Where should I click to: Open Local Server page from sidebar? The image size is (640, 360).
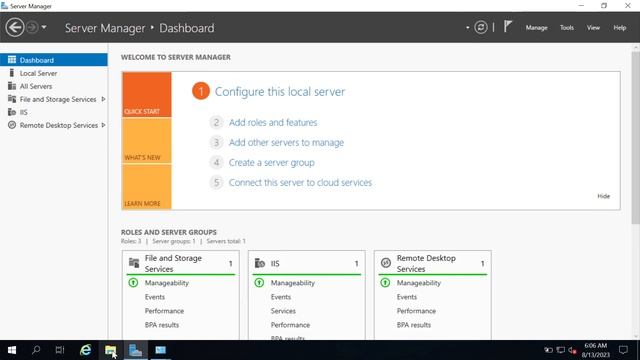click(38, 73)
